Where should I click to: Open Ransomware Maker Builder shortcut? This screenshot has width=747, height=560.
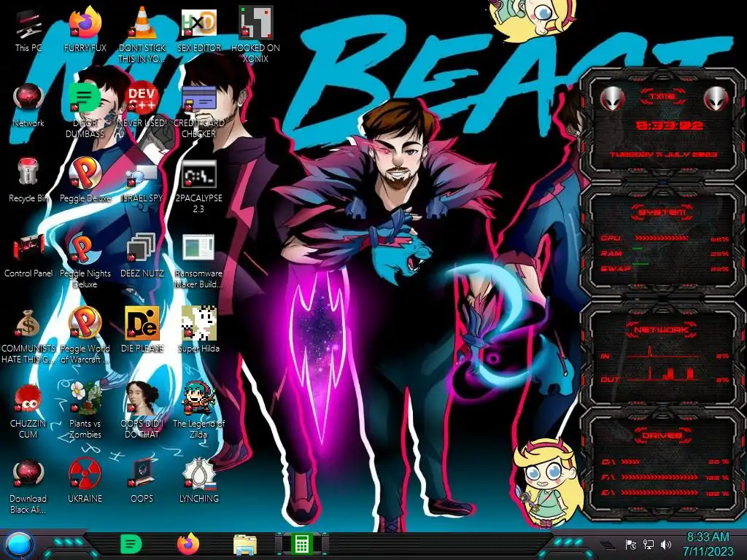tap(199, 261)
